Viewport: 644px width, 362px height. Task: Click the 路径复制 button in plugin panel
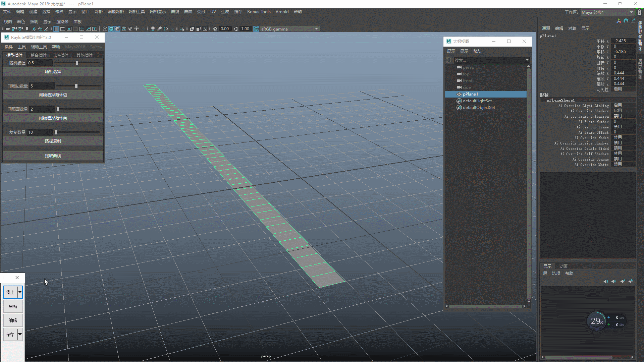pyautogui.click(x=53, y=140)
